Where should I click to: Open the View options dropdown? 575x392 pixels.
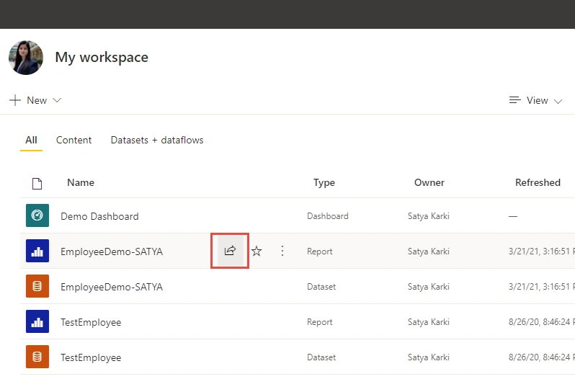(x=535, y=100)
